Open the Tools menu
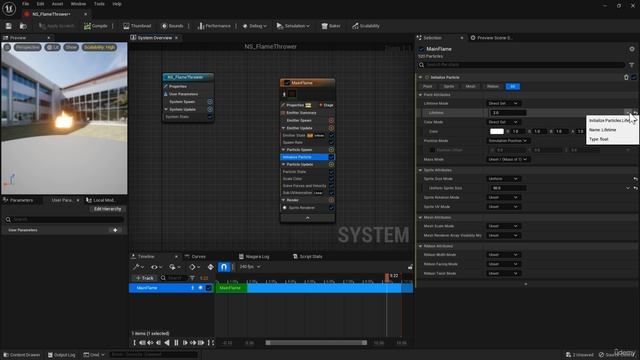 click(x=99, y=4)
